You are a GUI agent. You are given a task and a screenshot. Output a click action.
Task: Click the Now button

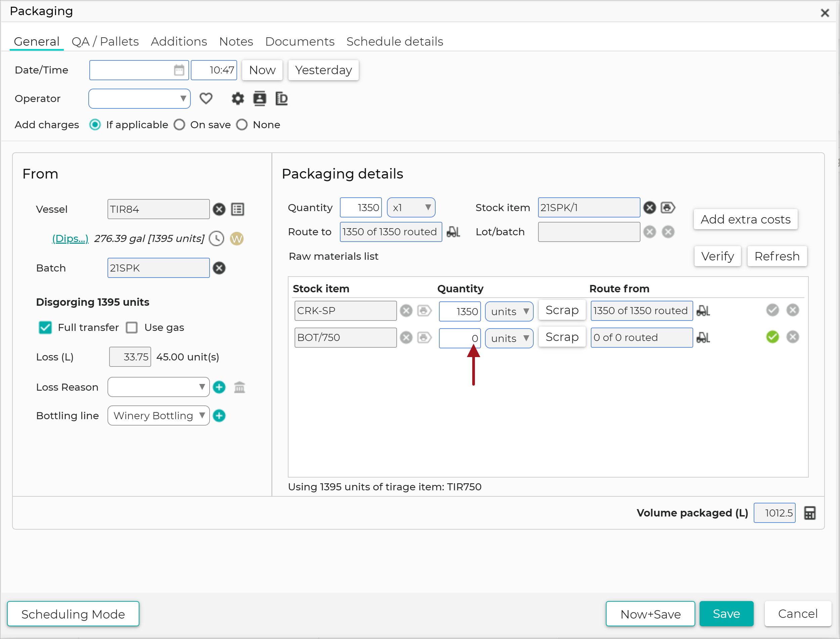click(262, 70)
